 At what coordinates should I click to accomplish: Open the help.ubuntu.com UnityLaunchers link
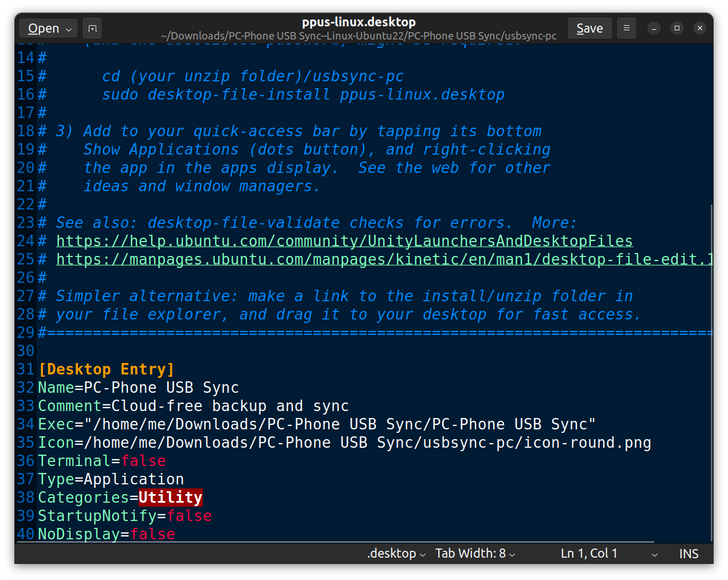click(x=344, y=241)
